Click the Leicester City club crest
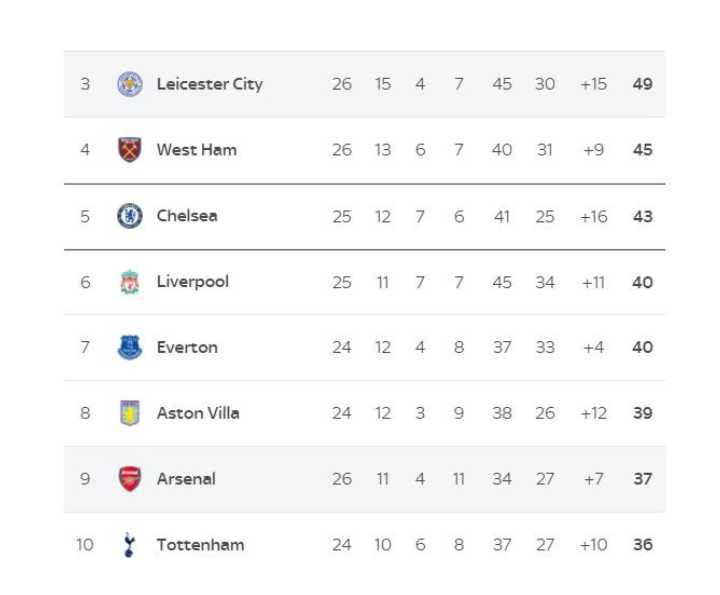This screenshot has width=720, height=595. click(x=130, y=84)
